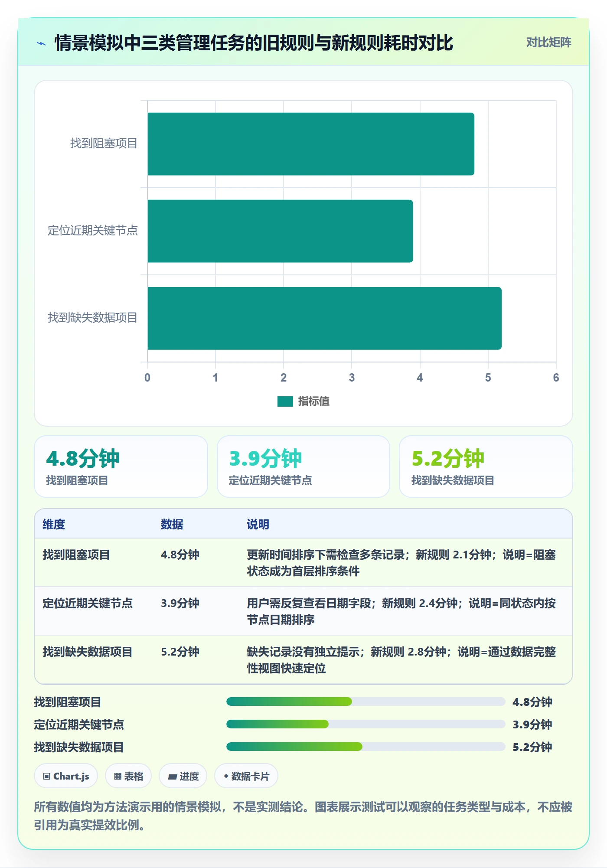This screenshot has width=607, height=868.
Task: Click the x-axis tick label 6
Action: coord(556,378)
